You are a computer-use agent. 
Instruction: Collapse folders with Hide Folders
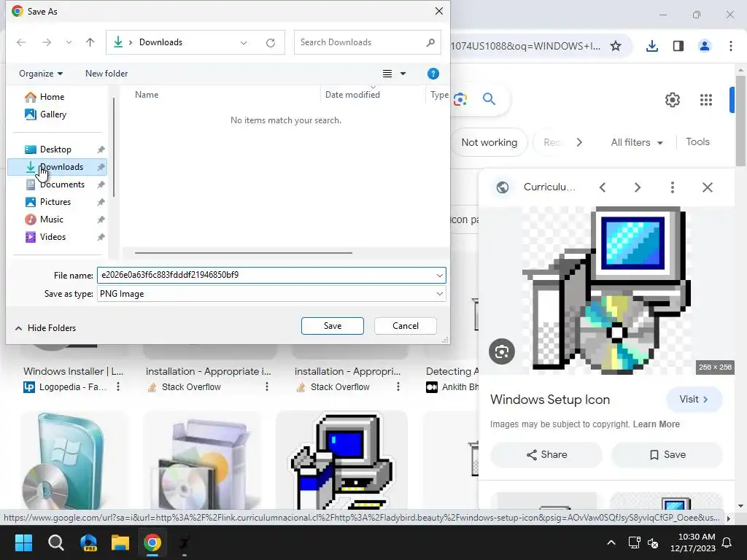pyautogui.click(x=45, y=328)
